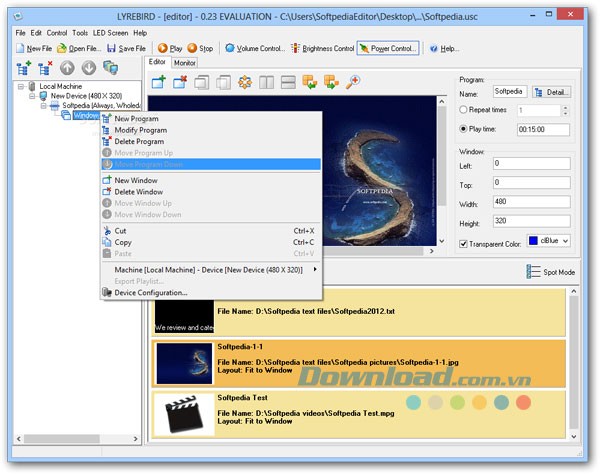Choose New Window from the context menu
Image resolution: width=600 pixels, height=474 pixels.
pyautogui.click(x=138, y=180)
